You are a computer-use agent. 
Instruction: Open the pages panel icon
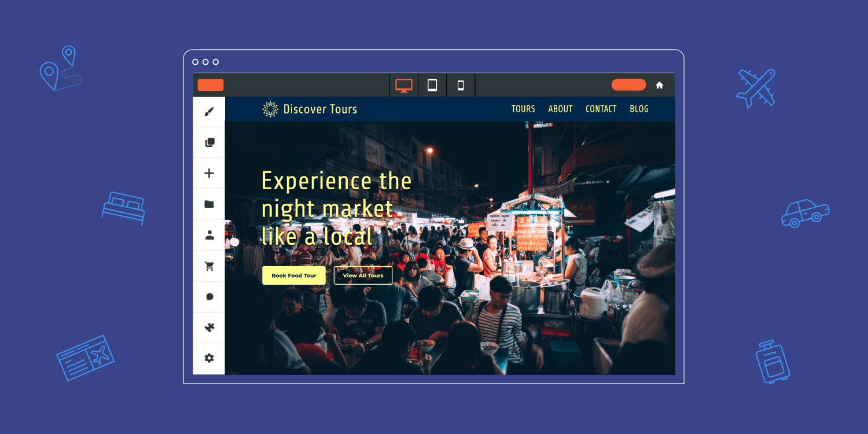209,142
